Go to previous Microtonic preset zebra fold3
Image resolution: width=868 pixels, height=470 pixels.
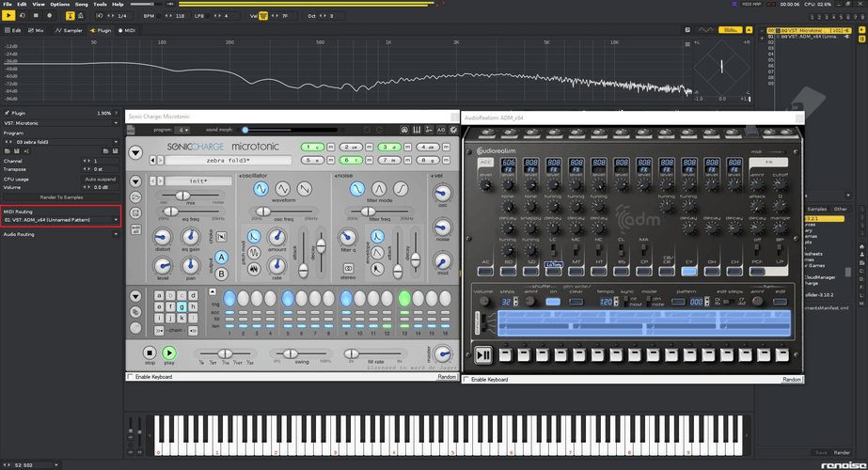pyautogui.click(x=153, y=160)
